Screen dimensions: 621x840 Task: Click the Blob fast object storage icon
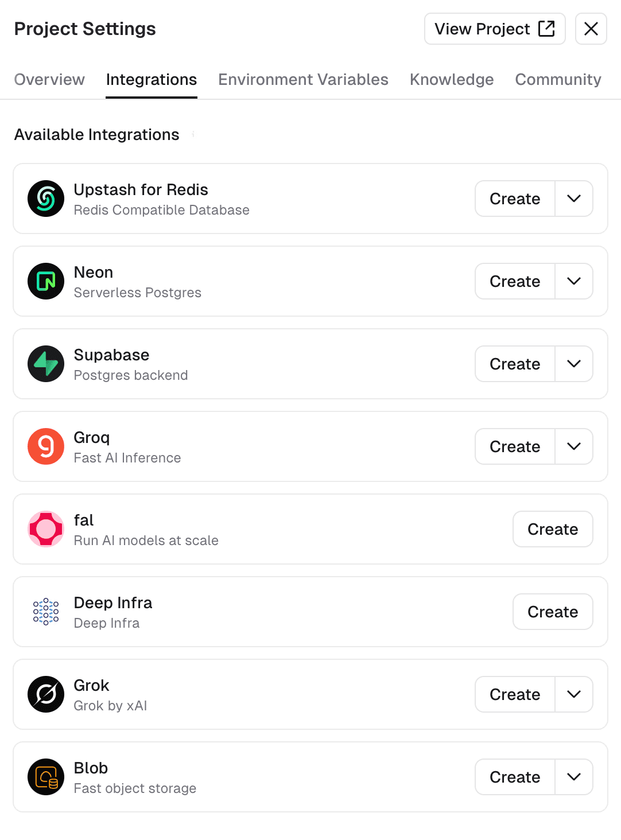click(45, 777)
